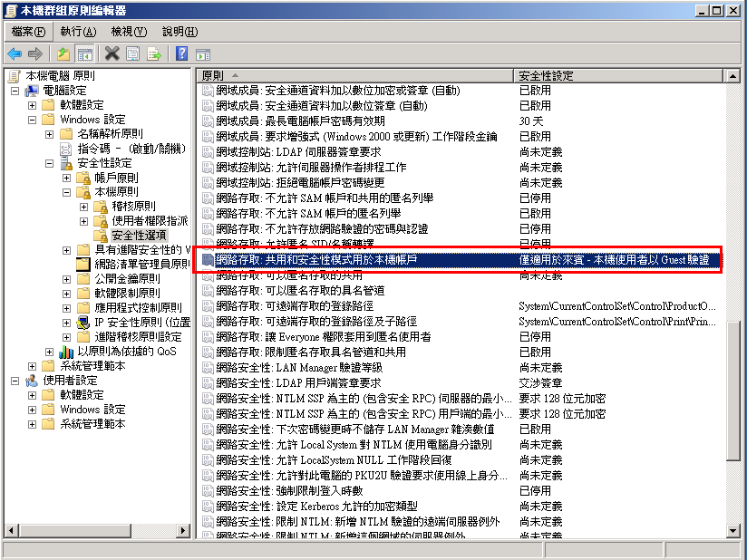Select the 使用者設定 user icon in tree
Image resolution: width=747 pixels, height=560 pixels.
tap(32, 381)
